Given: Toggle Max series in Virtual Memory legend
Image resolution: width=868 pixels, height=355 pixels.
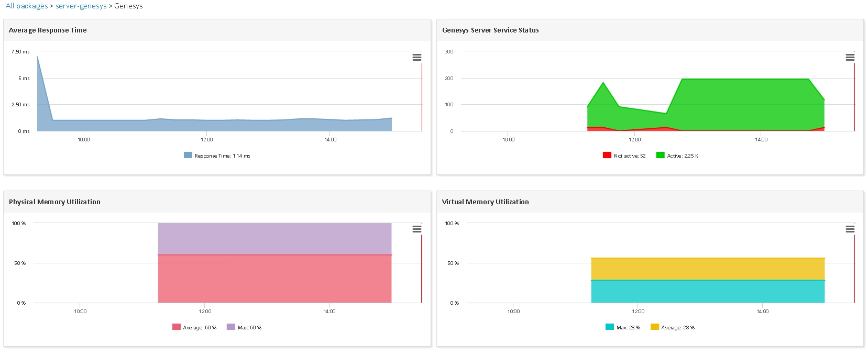Looking at the screenshot, I should (x=623, y=327).
